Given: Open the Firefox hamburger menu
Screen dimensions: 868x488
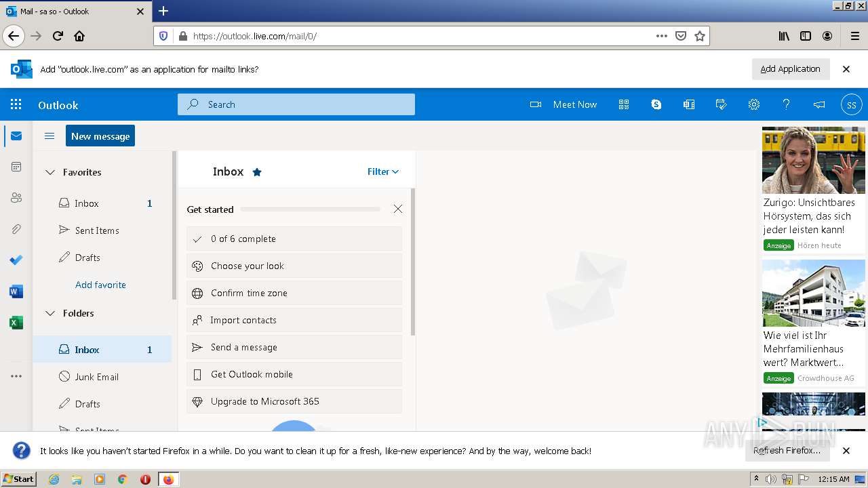Looking at the screenshot, I should (x=854, y=36).
